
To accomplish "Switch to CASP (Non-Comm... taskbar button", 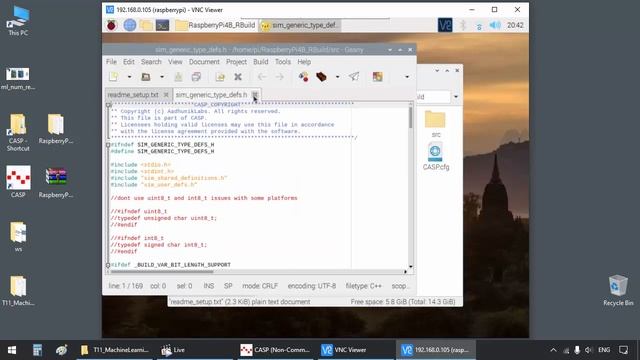I will click(275, 350).
